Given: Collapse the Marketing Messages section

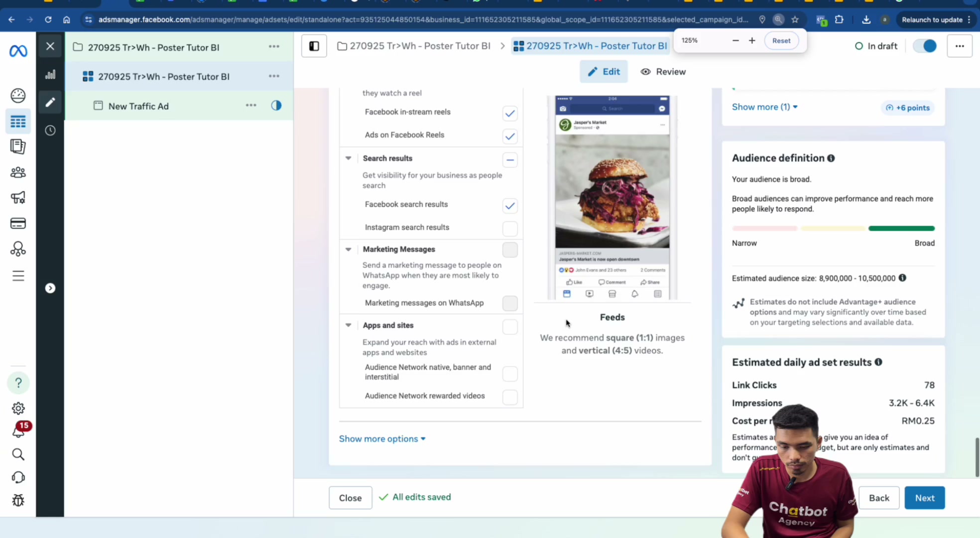Looking at the screenshot, I should pyautogui.click(x=348, y=249).
